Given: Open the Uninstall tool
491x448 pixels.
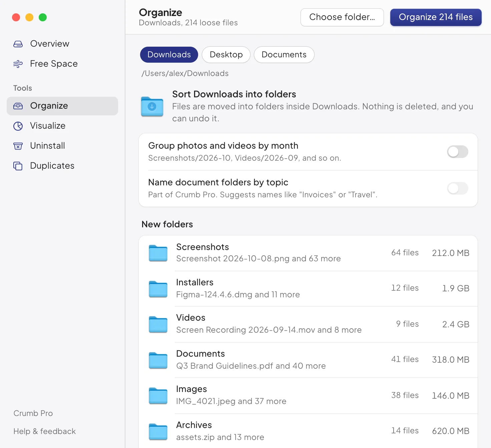Looking at the screenshot, I should 62,146.
